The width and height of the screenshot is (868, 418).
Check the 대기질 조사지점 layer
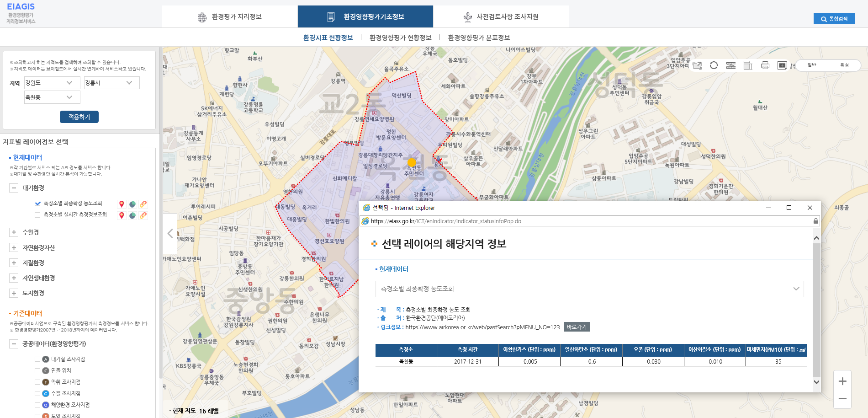(37, 359)
